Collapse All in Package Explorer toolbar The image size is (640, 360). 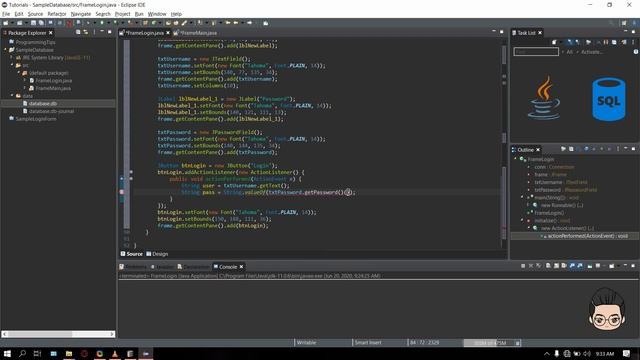(x=78, y=32)
